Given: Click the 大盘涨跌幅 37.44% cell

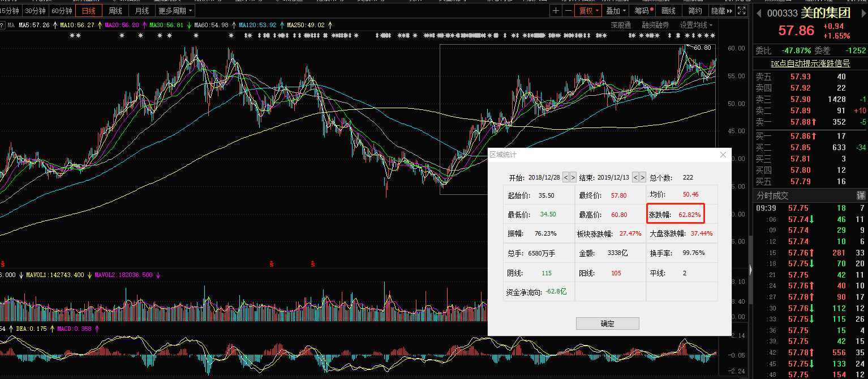Looking at the screenshot, I should [x=682, y=233].
